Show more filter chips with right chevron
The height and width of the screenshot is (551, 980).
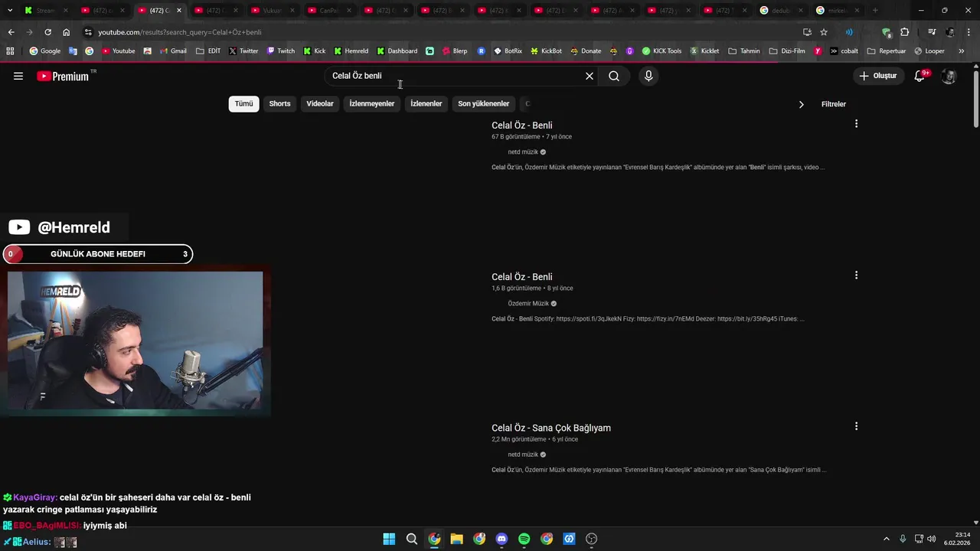801,104
